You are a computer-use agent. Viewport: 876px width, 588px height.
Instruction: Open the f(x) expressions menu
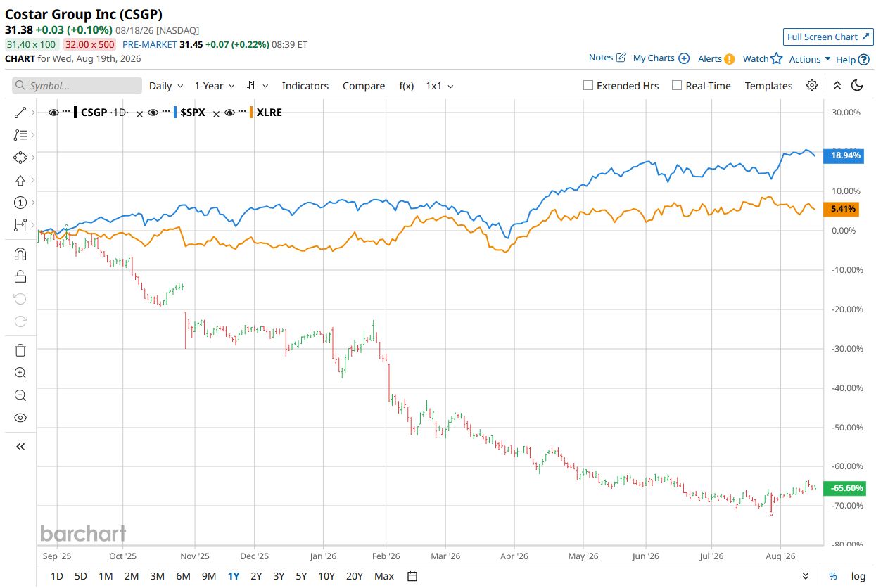click(407, 85)
